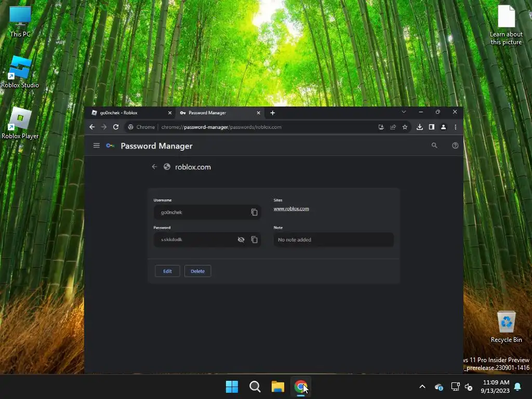Screen dimensions: 532x399
Task: Open the Chrome three-dot menu
Action: tap(455, 127)
